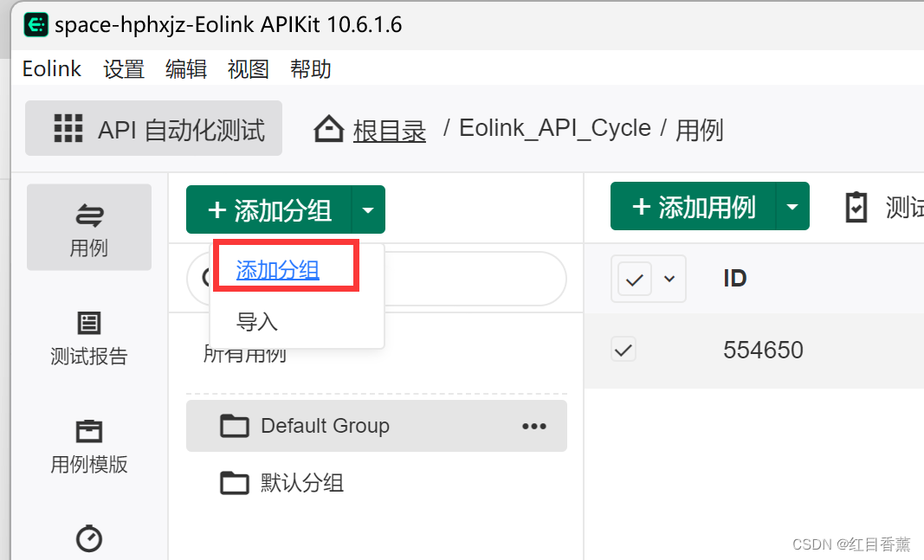Image resolution: width=924 pixels, height=560 pixels.
Task: Select the Default Group folder
Action: coord(377,426)
